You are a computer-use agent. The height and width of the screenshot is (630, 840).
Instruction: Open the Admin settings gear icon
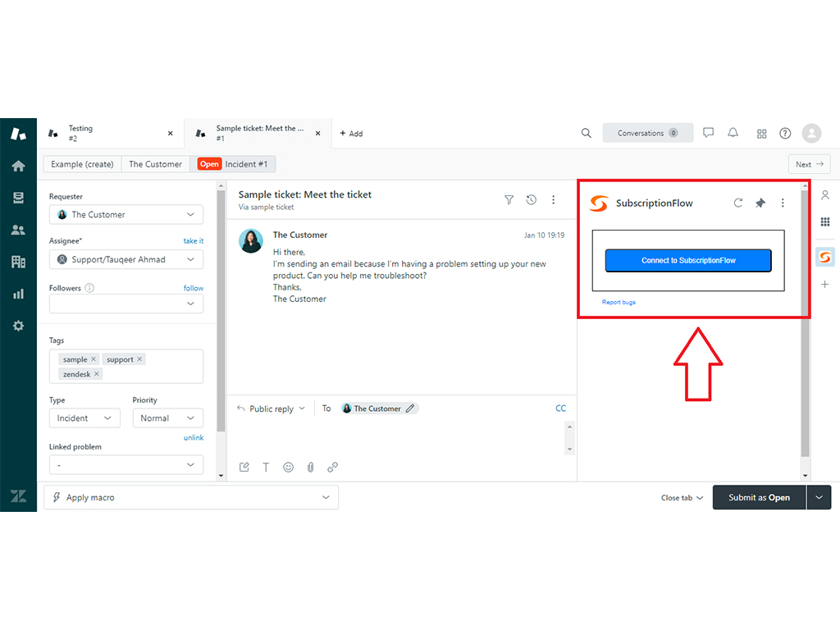pos(18,326)
